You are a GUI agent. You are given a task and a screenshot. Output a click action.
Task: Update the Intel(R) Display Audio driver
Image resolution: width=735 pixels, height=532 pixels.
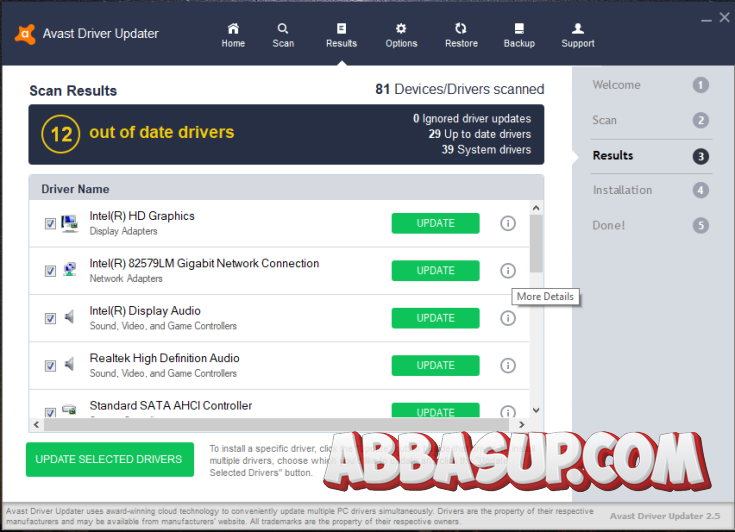point(435,318)
